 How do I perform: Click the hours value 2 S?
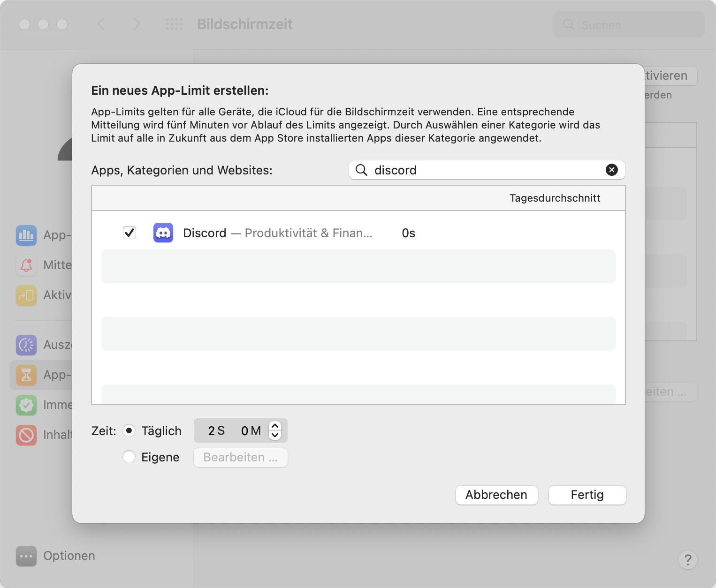pos(216,430)
